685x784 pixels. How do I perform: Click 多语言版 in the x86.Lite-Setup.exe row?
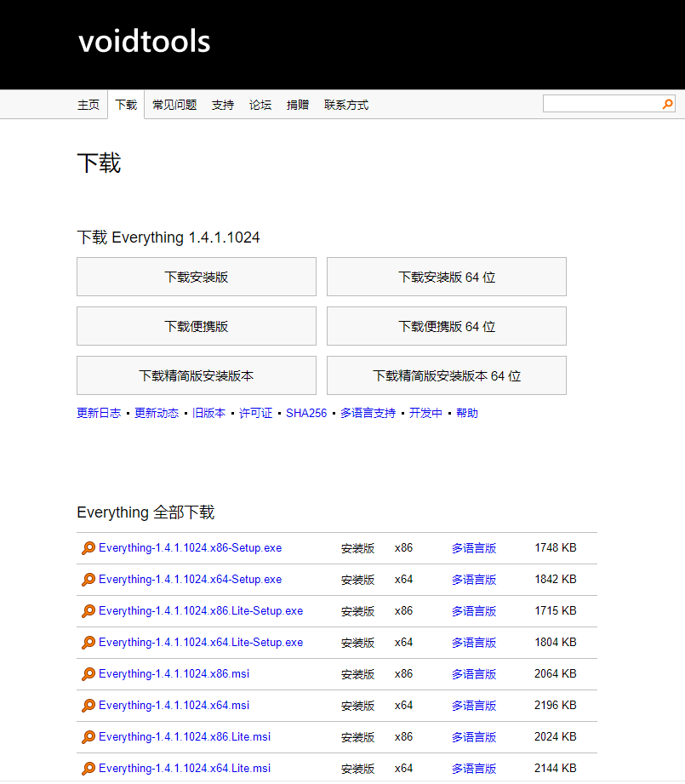coord(474,611)
